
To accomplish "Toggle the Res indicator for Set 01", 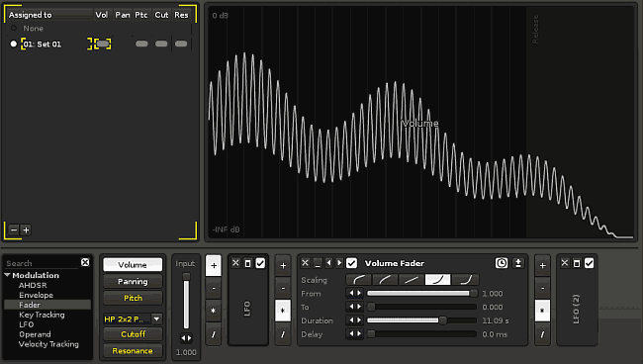I will [x=181, y=44].
